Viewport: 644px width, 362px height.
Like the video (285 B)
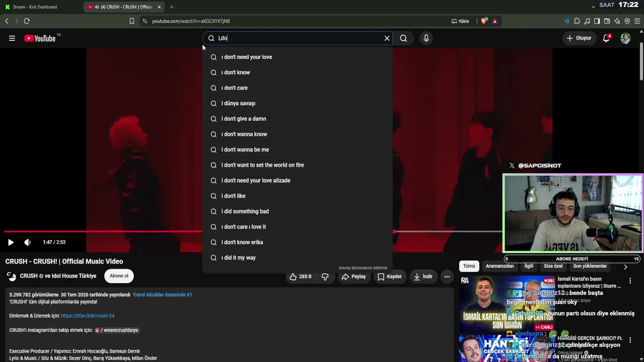click(300, 277)
